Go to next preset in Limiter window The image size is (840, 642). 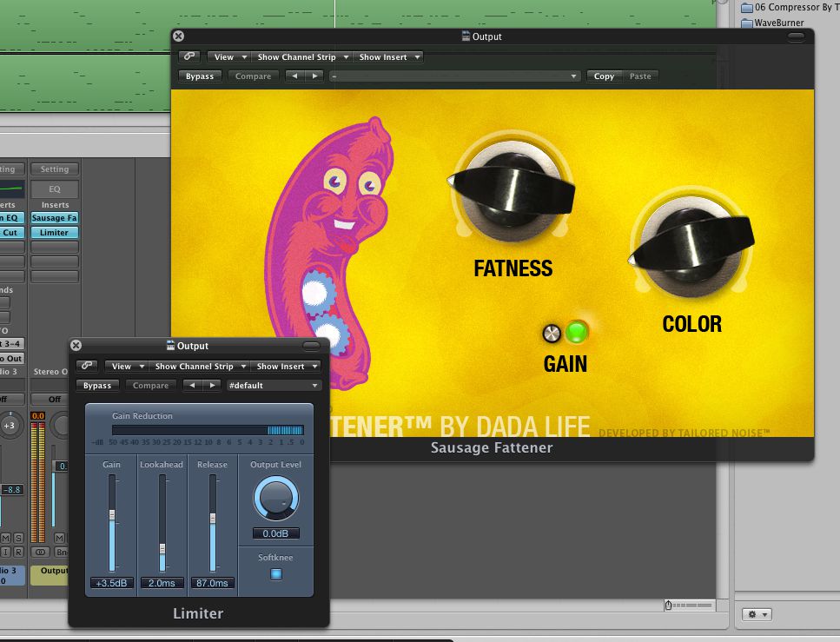coord(212,386)
